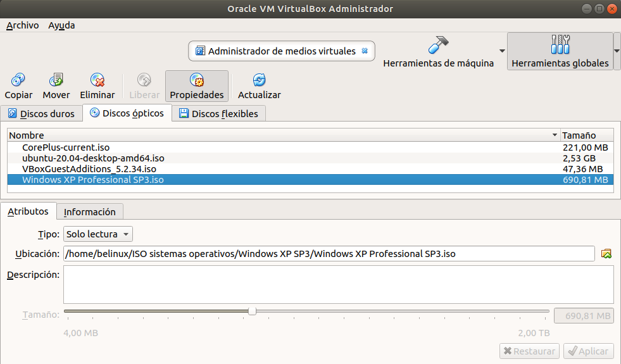Select the Mover toolbar icon

(x=56, y=80)
